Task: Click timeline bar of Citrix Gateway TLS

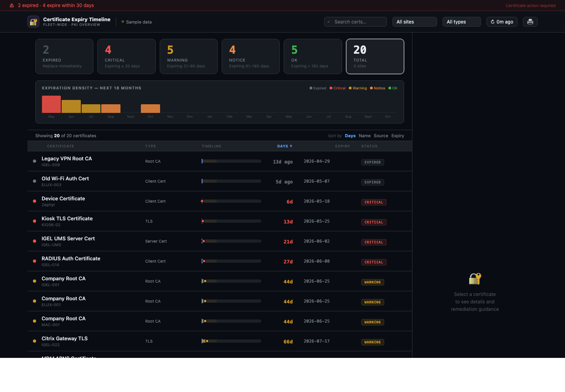Action: [231, 341]
